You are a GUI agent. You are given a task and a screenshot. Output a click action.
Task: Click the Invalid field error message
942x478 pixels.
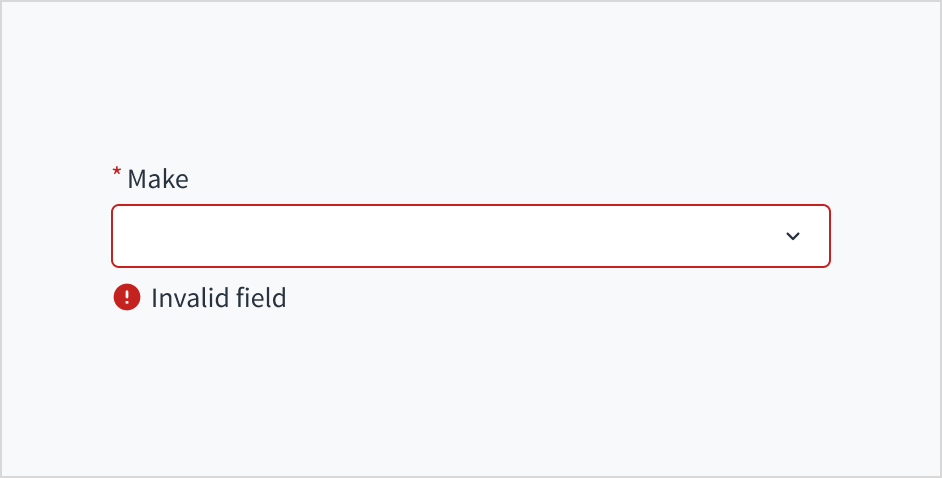(x=218, y=297)
